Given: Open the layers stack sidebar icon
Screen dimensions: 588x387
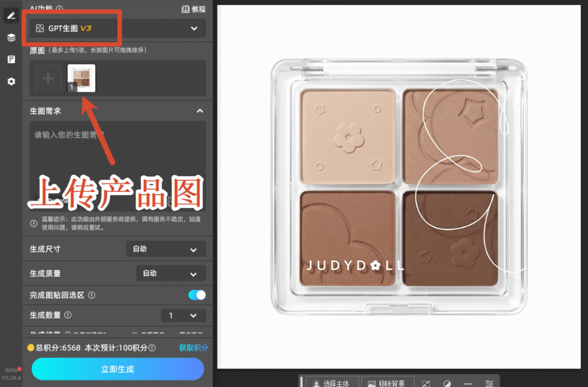Looking at the screenshot, I should tap(11, 37).
